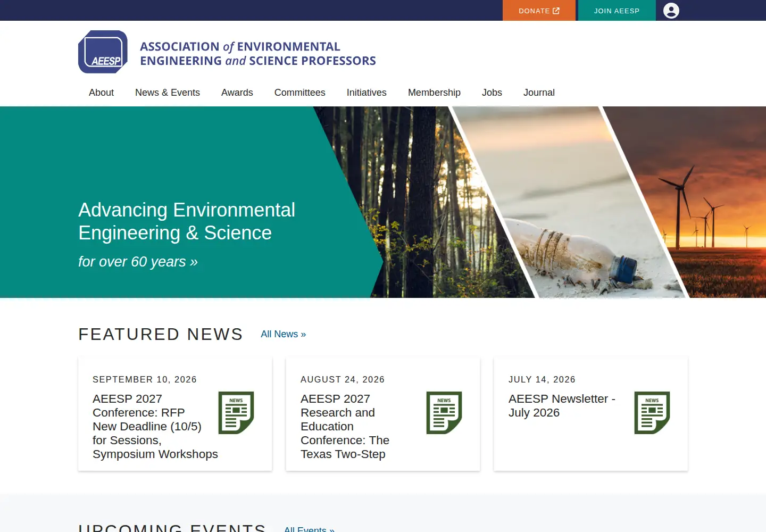
Task: Open the News & Events menu
Action: [168, 93]
